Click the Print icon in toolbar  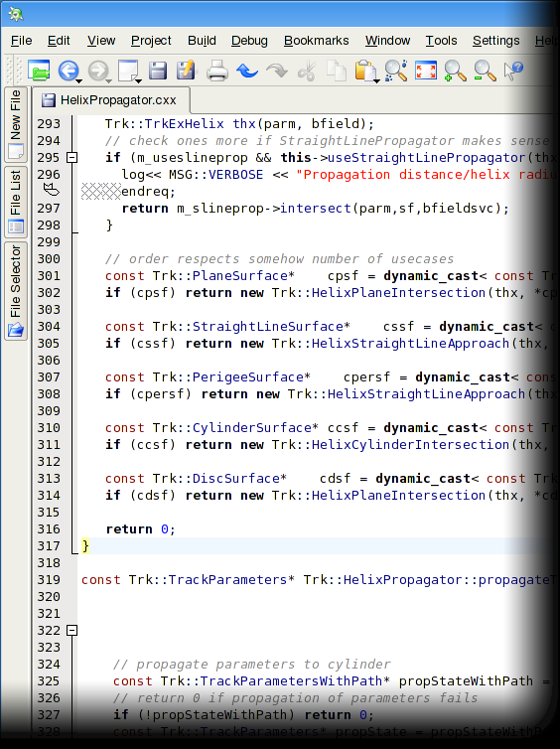pos(217,71)
